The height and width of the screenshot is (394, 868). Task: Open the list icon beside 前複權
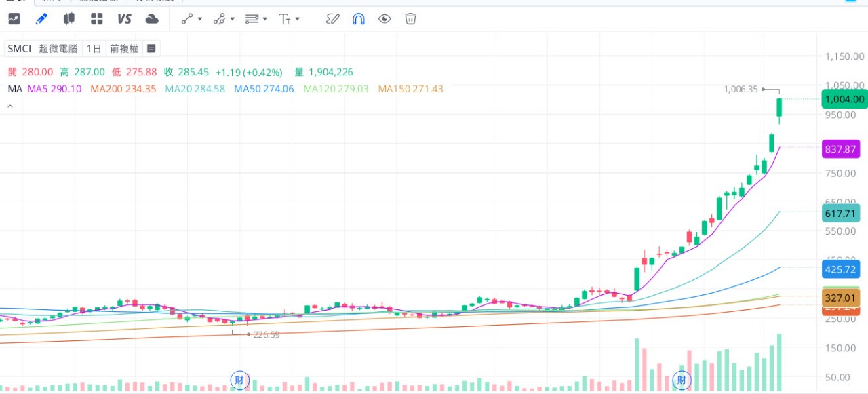click(x=151, y=48)
